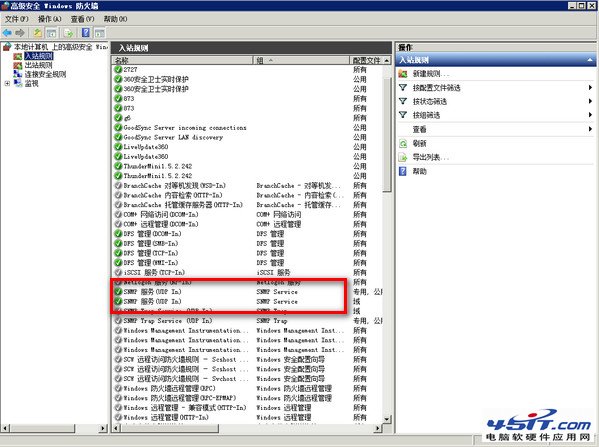Click the green icon of DFS 管理 (DCOM-In)
Viewport: 599px width, 447px height.
(x=118, y=233)
